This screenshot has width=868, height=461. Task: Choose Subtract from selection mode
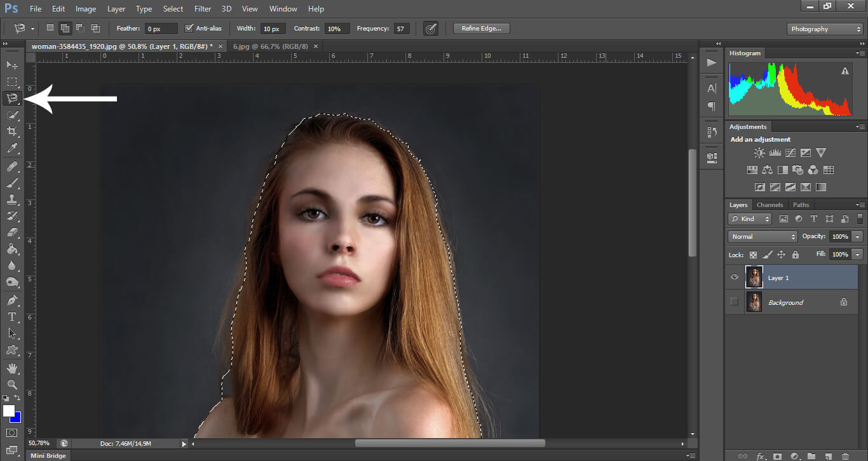pos(81,28)
